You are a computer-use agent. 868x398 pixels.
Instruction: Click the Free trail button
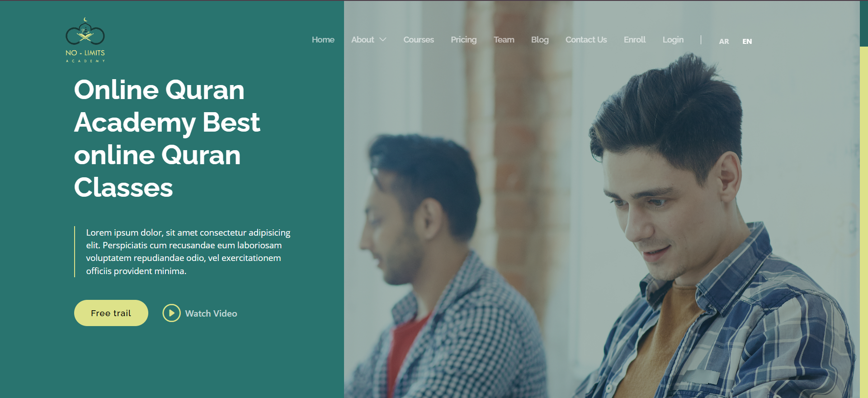(x=111, y=313)
